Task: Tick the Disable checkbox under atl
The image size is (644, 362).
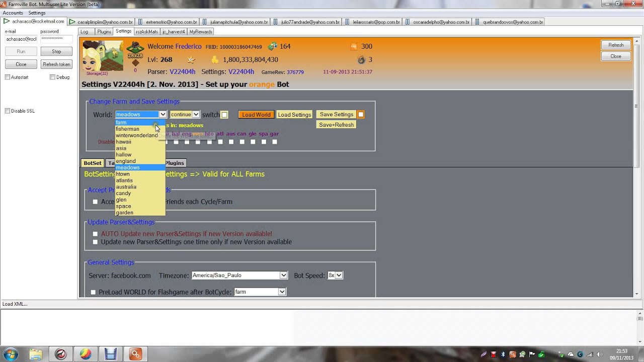Action: point(220,142)
